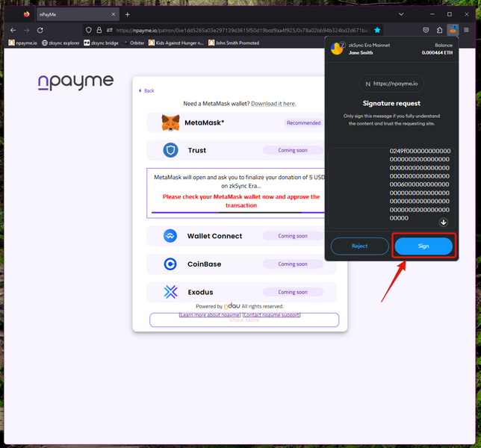Minimize the Firefox window

432,14
